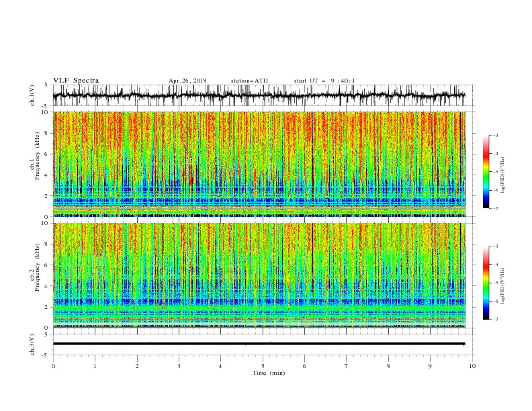Select the "Apr. 26, 2018" date text
The height and width of the screenshot is (411, 532).
point(187,81)
